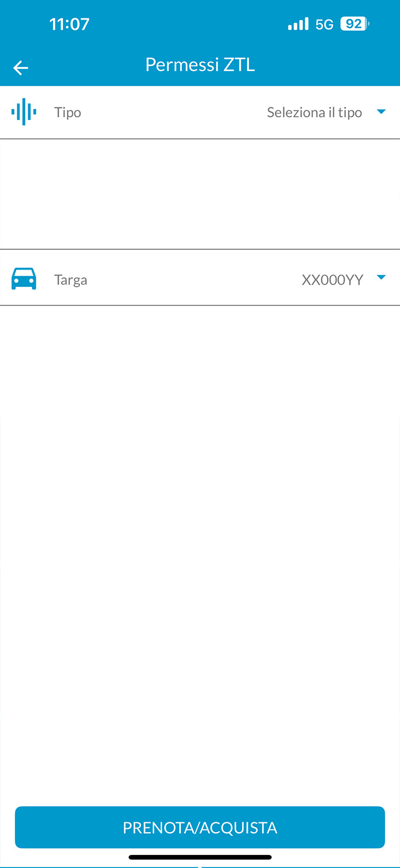Tap the empty panel between Tipo and Targa
The width and height of the screenshot is (400, 868).
200,194
